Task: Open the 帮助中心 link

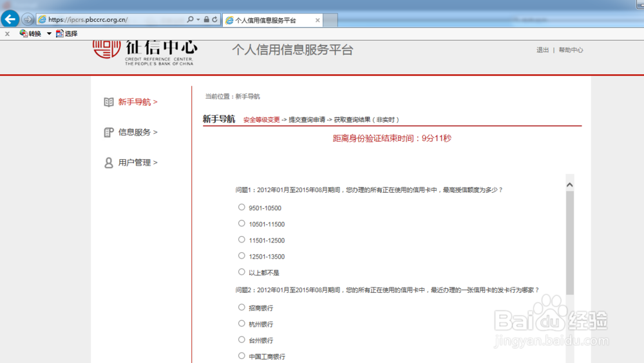Action: pyautogui.click(x=571, y=50)
